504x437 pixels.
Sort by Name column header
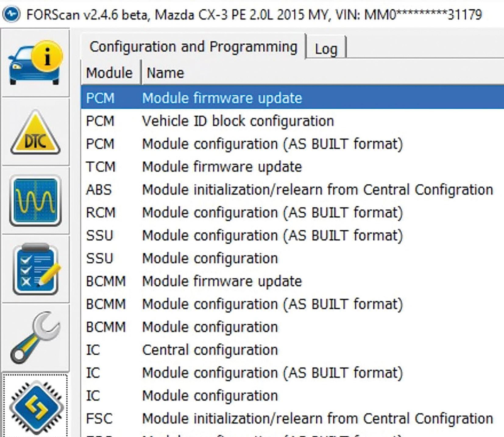165,73
